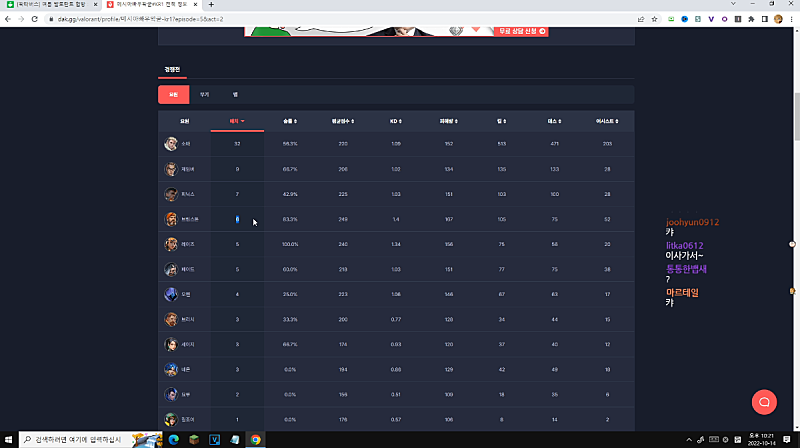Click the Sage agent avatar with KD 0.93
800x448 pixels.
click(x=171, y=344)
